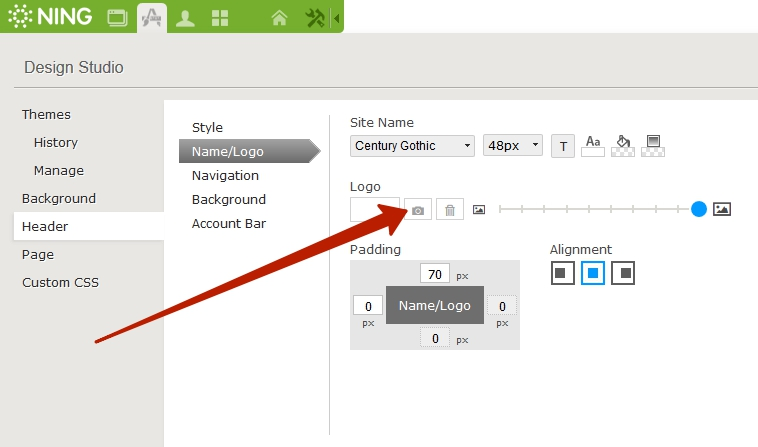The height and width of the screenshot is (447, 758).
Task: Open the site pages icon in the NING toolbar
Action: tap(117, 18)
